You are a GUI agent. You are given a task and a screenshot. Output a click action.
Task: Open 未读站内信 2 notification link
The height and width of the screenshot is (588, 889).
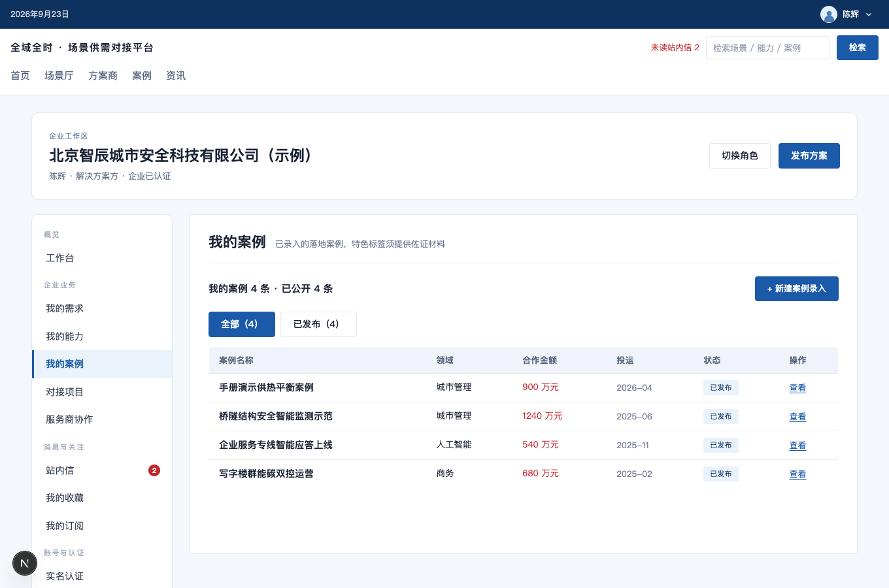675,48
